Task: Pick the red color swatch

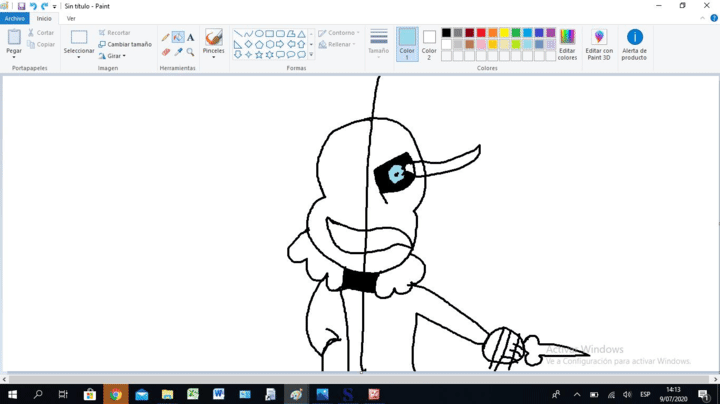Action: pos(481,33)
